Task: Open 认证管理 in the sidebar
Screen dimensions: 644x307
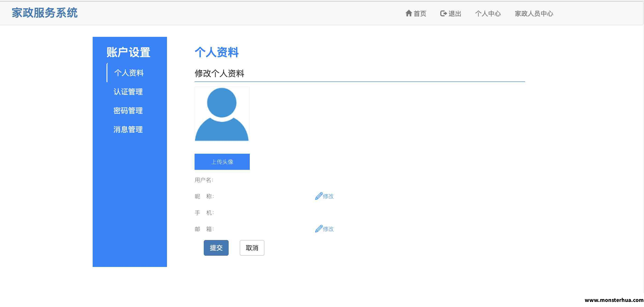Action: click(128, 92)
